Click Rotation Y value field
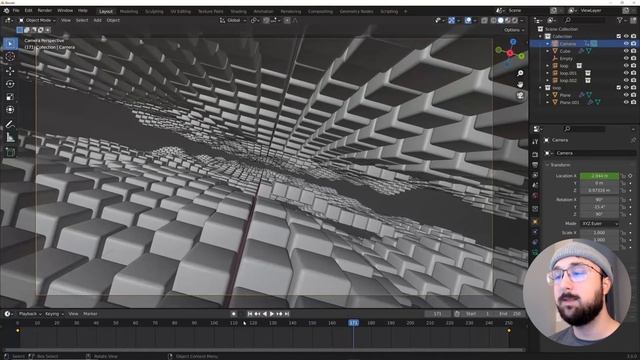This screenshot has width=640, height=360. [x=599, y=207]
